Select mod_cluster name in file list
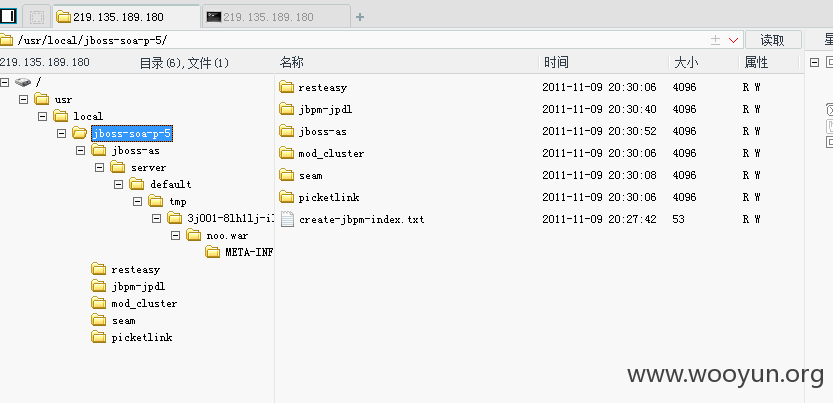This screenshot has height=403, width=833. (331, 154)
